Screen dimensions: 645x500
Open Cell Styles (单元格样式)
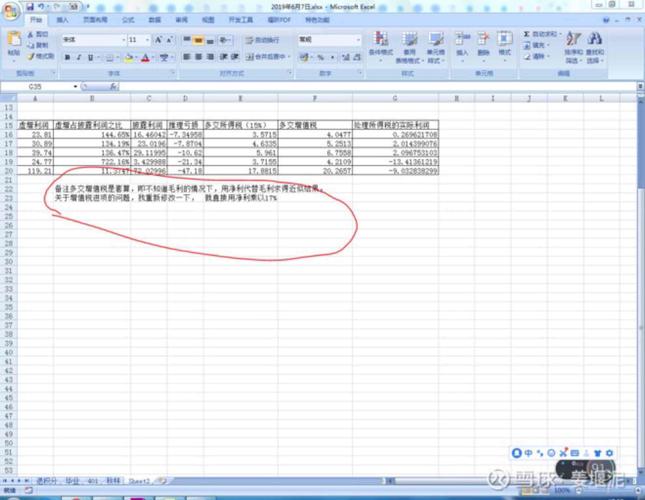tap(435, 48)
